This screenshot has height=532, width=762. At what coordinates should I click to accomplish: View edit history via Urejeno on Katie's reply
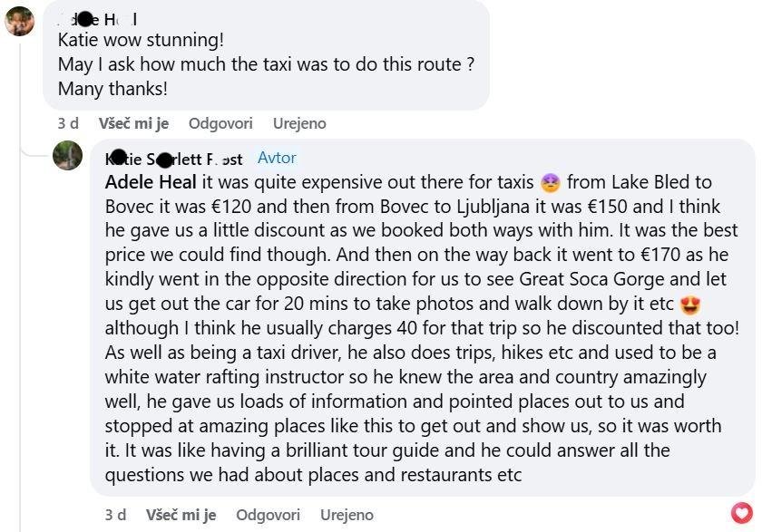point(347,515)
